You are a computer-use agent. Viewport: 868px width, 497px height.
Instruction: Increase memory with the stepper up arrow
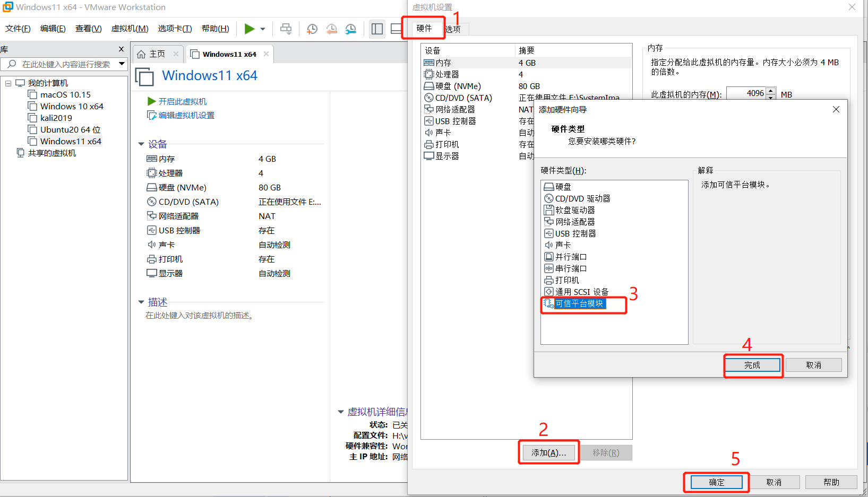coord(771,90)
